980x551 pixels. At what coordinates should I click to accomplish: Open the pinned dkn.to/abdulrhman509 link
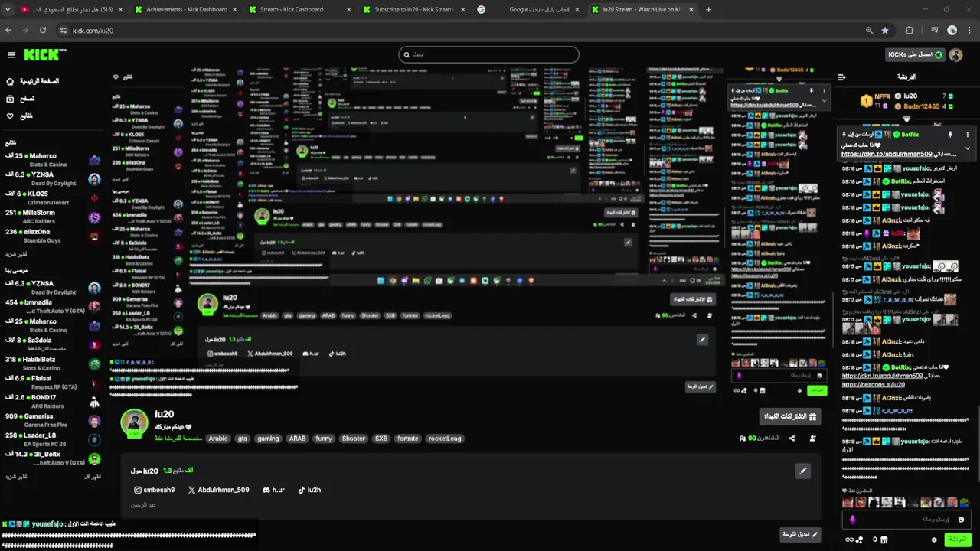887,154
